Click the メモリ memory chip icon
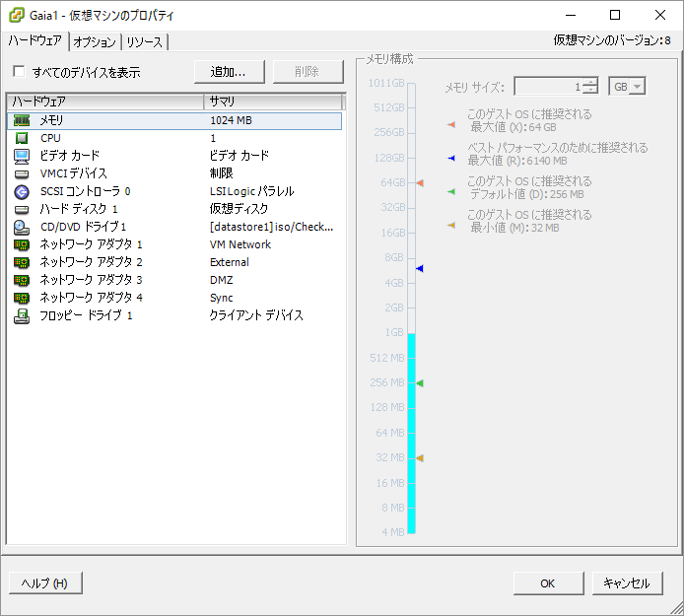 coord(22,120)
